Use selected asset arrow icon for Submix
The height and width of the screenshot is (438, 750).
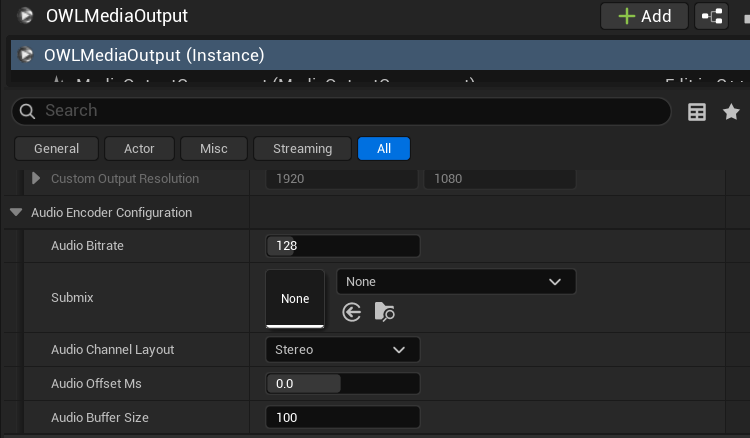352,313
